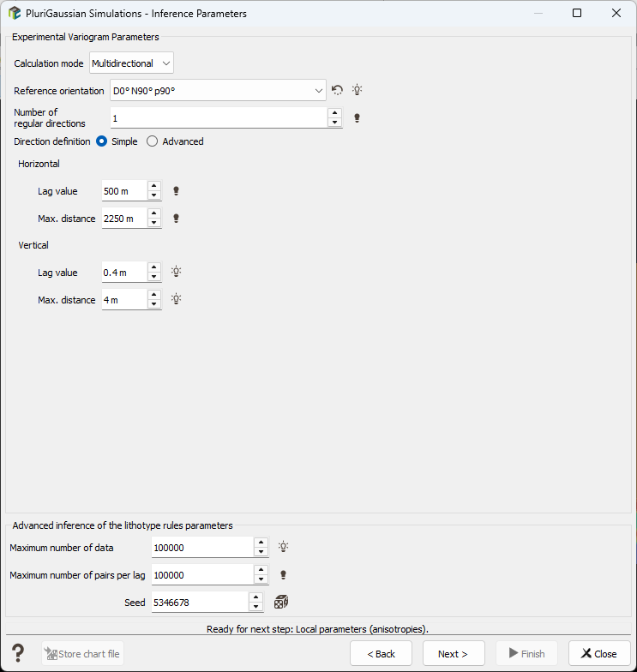This screenshot has width=637, height=672.
Task: Decrease the Horizontal Lag value using the down arrow
Action: pyautogui.click(x=154, y=195)
